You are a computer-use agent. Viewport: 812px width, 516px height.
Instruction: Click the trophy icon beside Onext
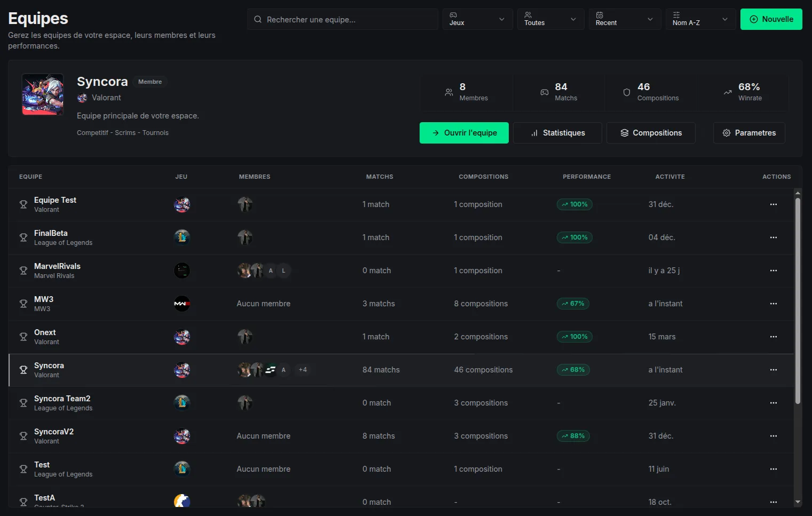[x=23, y=337]
